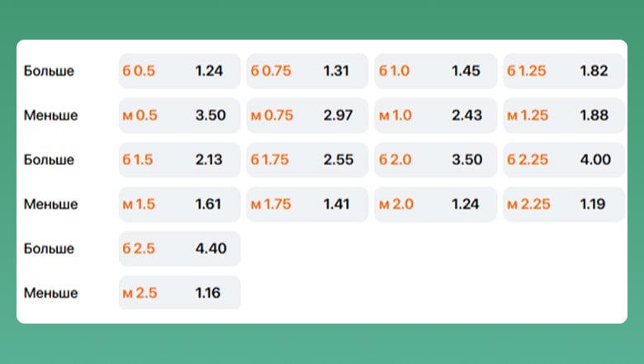Choose the б 1.75 outcome at 2.55
This screenshot has width=644, height=364.
(307, 160)
